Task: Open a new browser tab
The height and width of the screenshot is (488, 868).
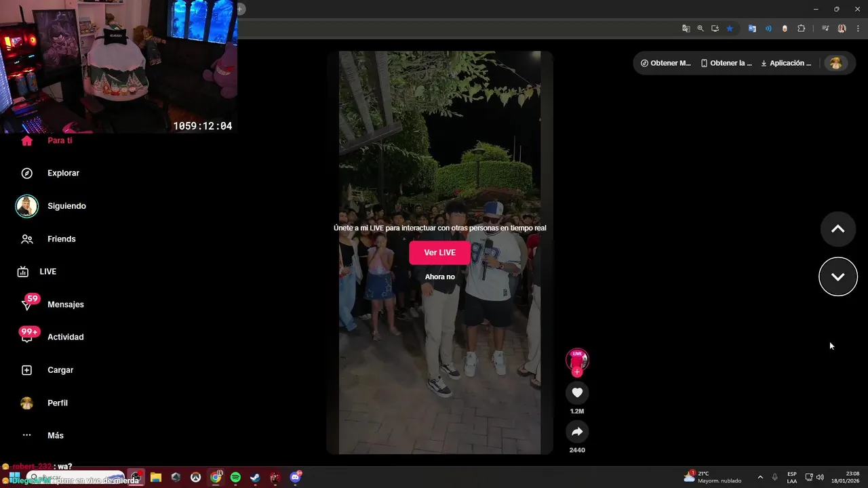Action: coord(239,9)
